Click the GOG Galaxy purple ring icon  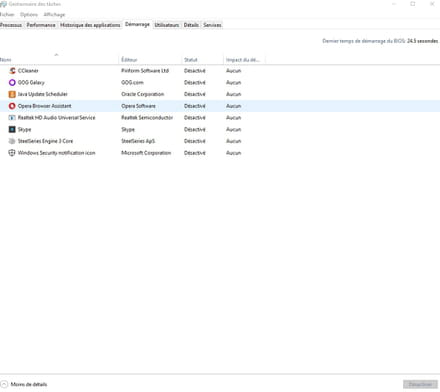[x=12, y=82]
